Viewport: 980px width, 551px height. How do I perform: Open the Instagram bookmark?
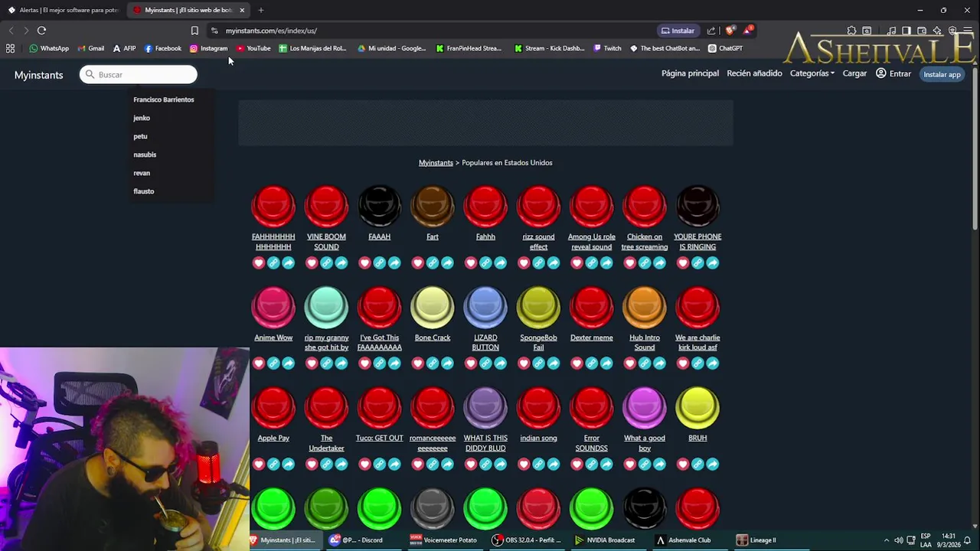coord(209,48)
